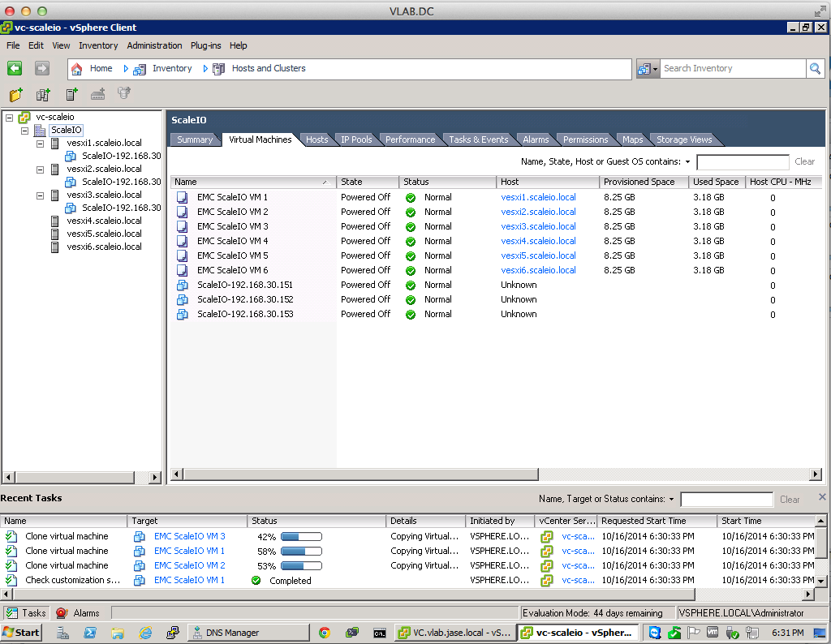Open the search scope dropdown arrow

(x=655, y=70)
